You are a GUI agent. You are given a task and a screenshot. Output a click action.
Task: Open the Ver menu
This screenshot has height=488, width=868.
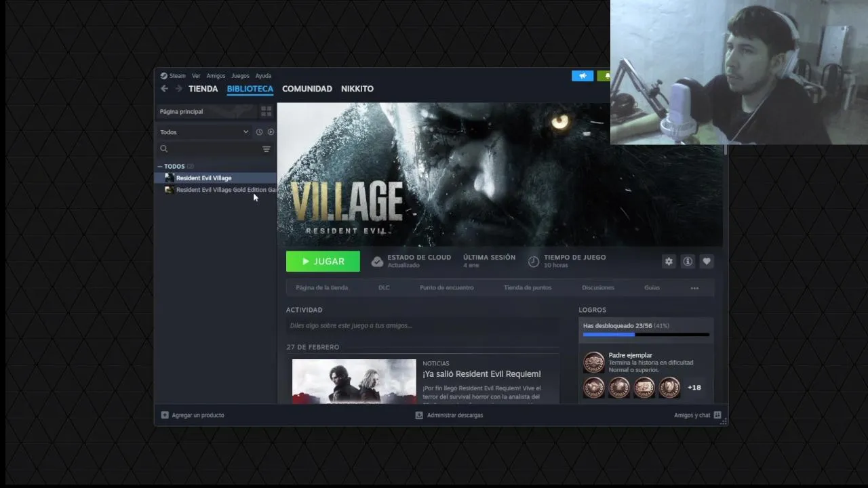(196, 76)
